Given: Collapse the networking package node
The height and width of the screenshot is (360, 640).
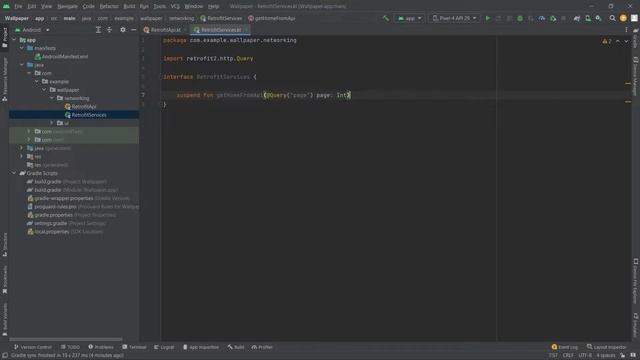Looking at the screenshot, I should point(52,98).
